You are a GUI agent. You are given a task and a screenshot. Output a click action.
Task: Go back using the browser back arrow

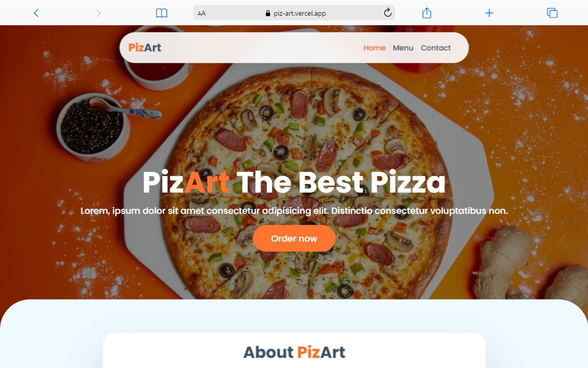[36, 13]
